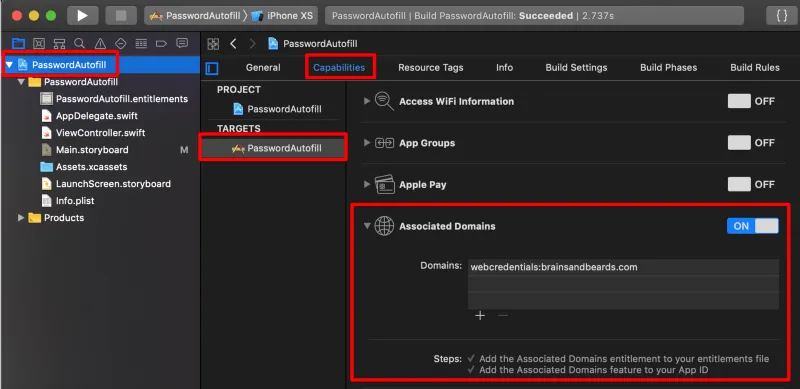Screen dimensions: 800x389
Task: Click the build status activity field
Action: (x=533, y=16)
